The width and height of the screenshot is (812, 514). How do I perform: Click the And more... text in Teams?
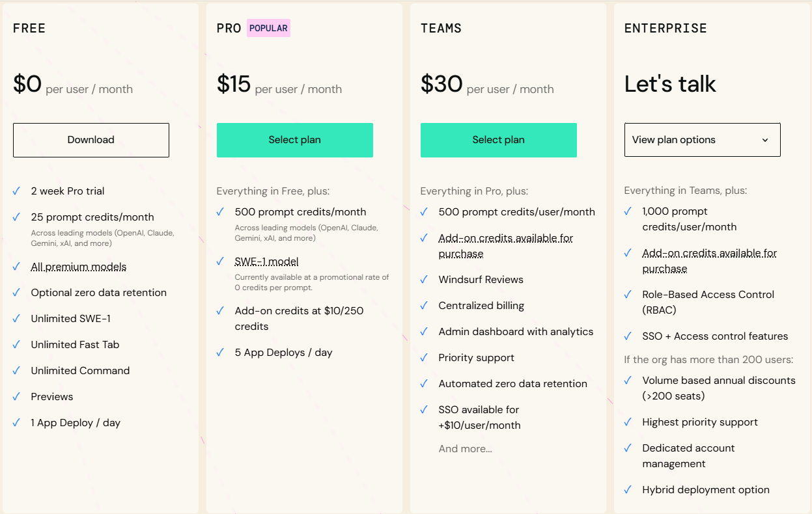pos(466,449)
